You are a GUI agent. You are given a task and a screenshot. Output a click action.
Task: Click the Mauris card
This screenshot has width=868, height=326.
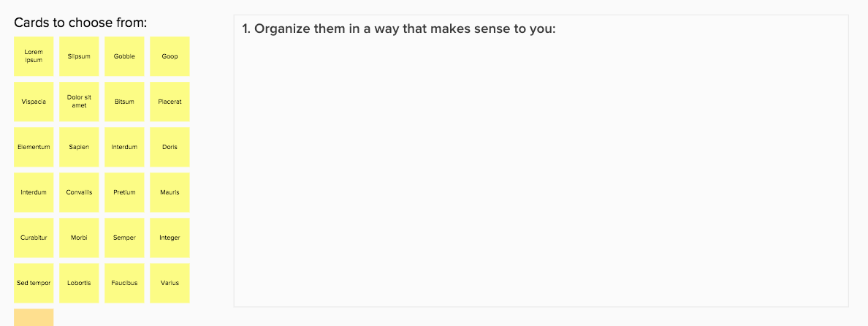coord(170,192)
